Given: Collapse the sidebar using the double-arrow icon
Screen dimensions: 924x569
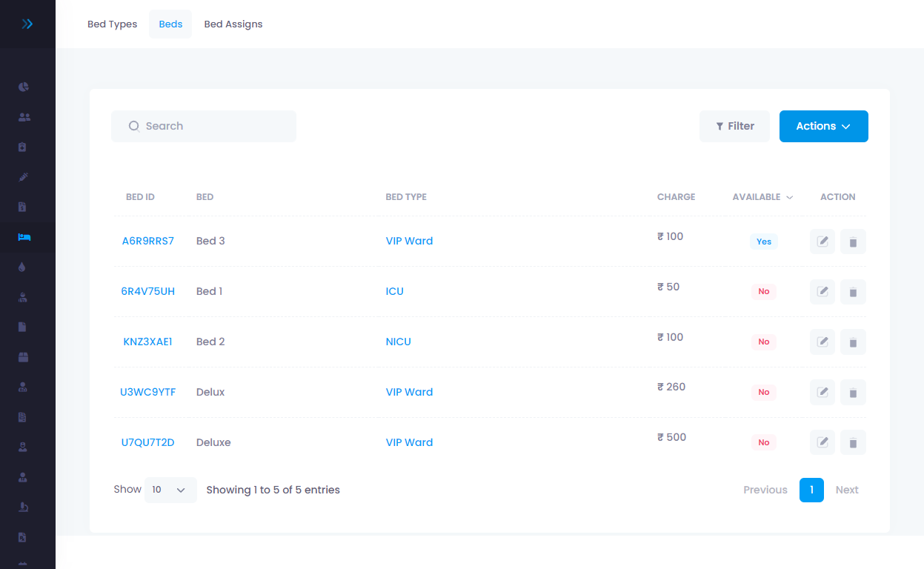Looking at the screenshot, I should coord(27,23).
